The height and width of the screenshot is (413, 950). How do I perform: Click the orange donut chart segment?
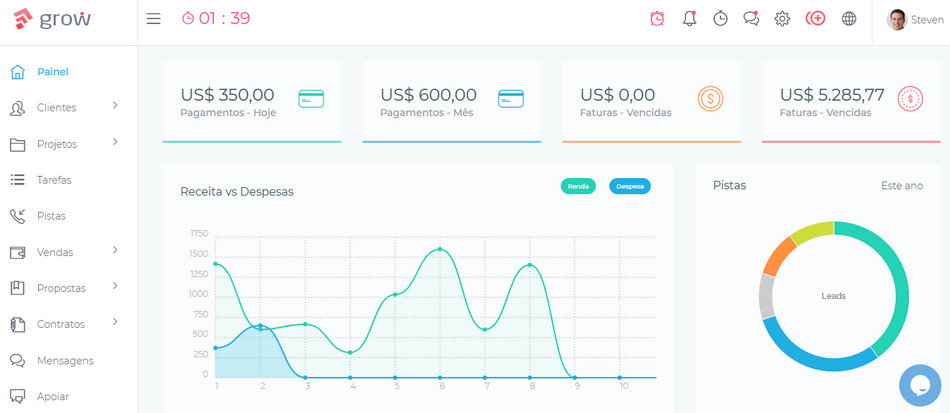779,256
